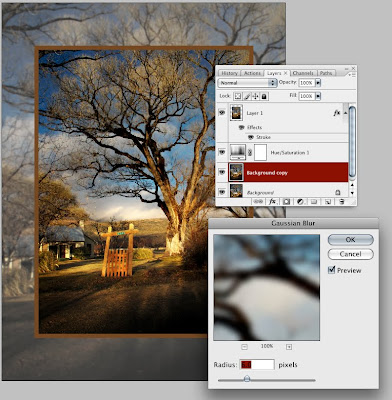Click Cancel in Gaussian Blur dialog
392x400 pixels.
tap(350, 254)
